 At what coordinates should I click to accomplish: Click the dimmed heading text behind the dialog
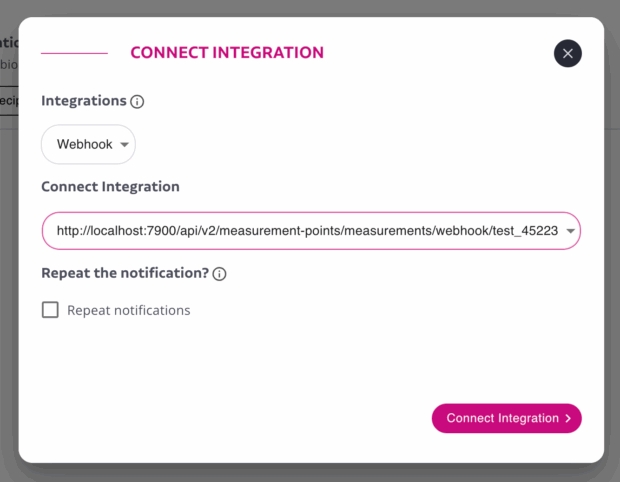(8, 43)
